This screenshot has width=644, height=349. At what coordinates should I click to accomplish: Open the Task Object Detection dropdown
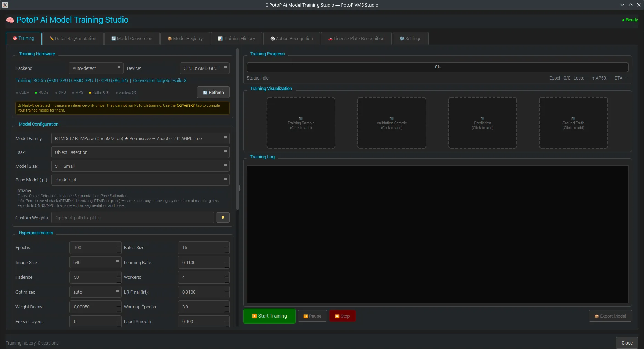[x=140, y=152]
